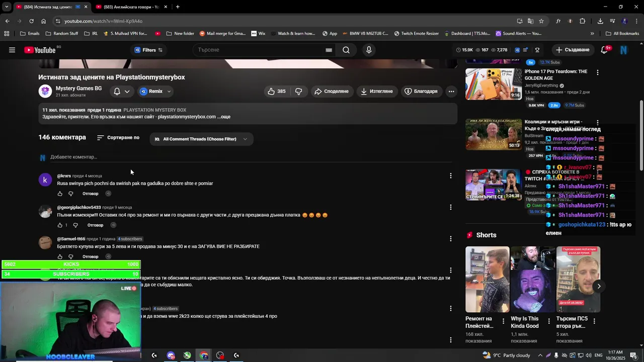
Task: Open the Why Is This Kinda Good short
Action: point(533,279)
